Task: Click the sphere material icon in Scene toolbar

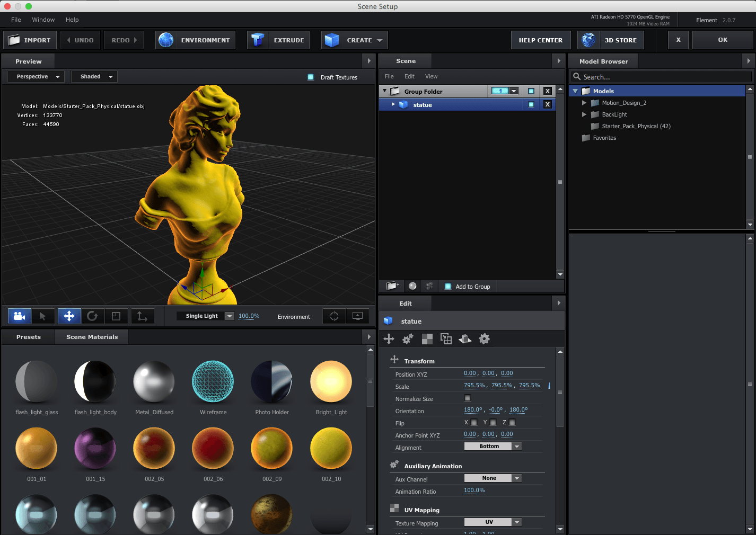Action: point(412,286)
